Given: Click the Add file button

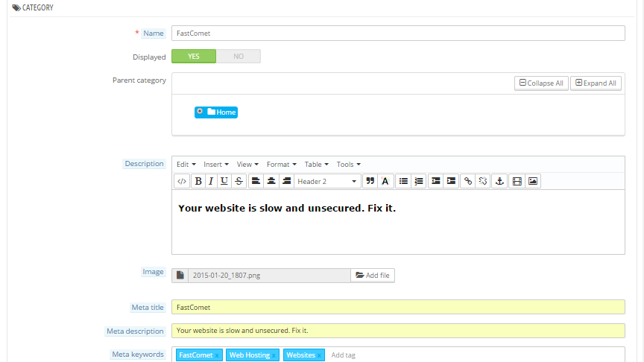Looking at the screenshot, I should [x=373, y=276].
